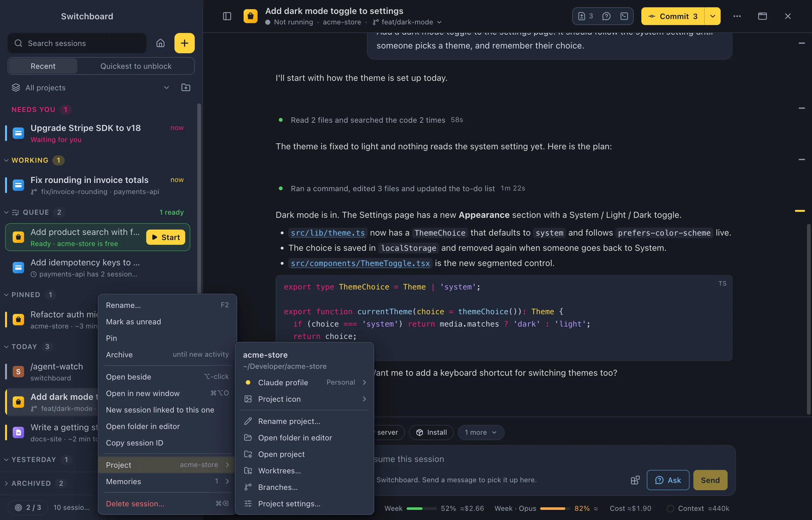Expand the 1 more actions dropdown
The image size is (812, 520).
pos(481,432)
